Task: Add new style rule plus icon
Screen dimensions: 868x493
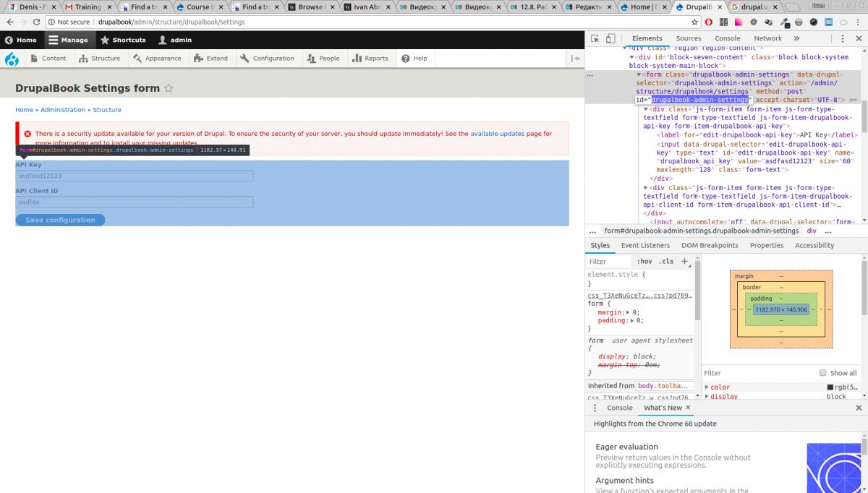Action: click(x=685, y=262)
